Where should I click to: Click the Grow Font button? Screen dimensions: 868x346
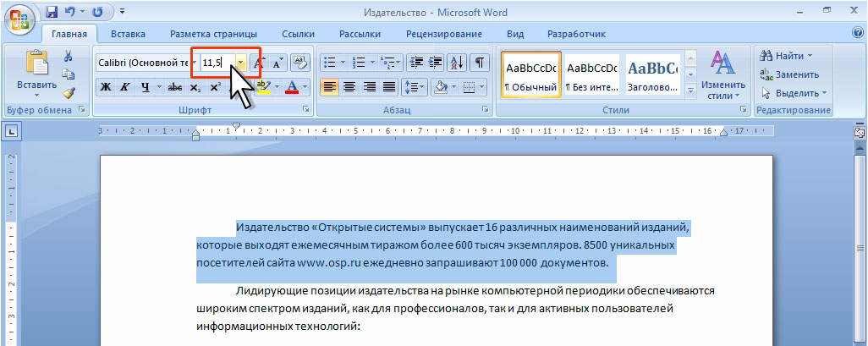click(259, 63)
